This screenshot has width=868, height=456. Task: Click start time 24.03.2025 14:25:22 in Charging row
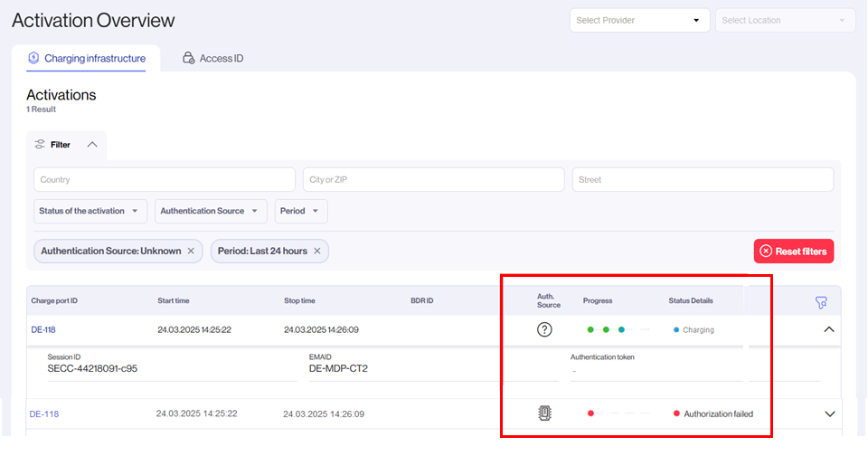tap(194, 329)
